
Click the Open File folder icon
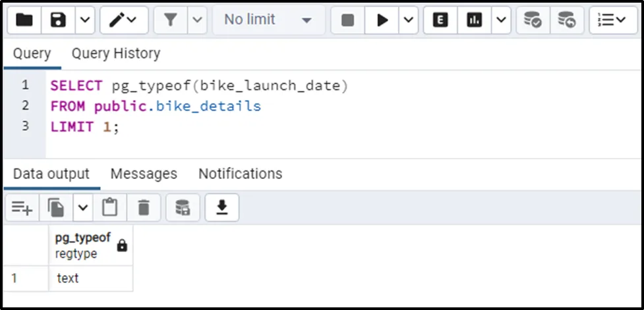point(24,20)
